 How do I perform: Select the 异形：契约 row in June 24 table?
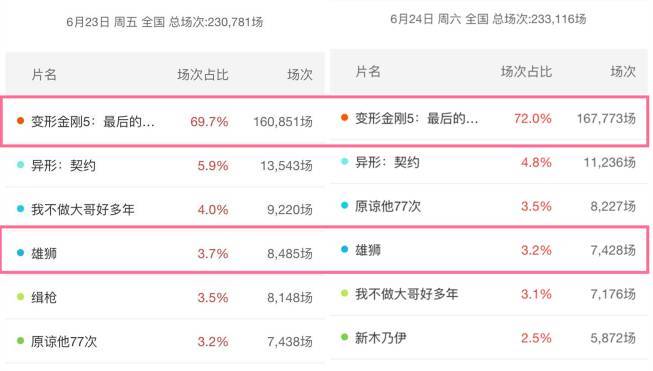pos(489,162)
